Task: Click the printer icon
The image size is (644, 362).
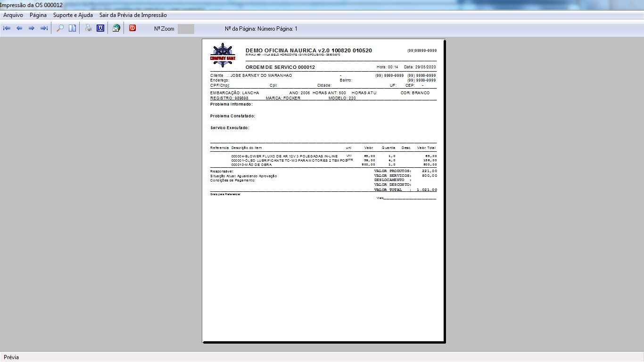Action: pyautogui.click(x=88, y=28)
